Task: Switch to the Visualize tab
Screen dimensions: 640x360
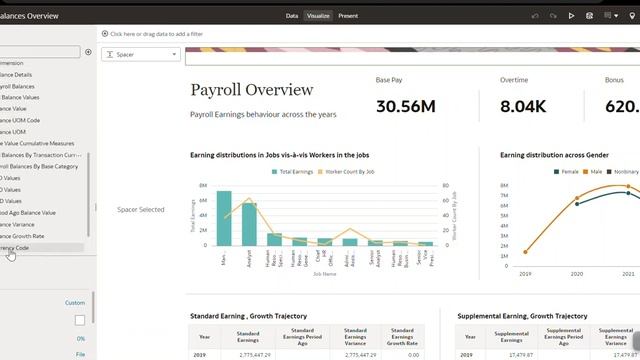Action: click(318, 16)
